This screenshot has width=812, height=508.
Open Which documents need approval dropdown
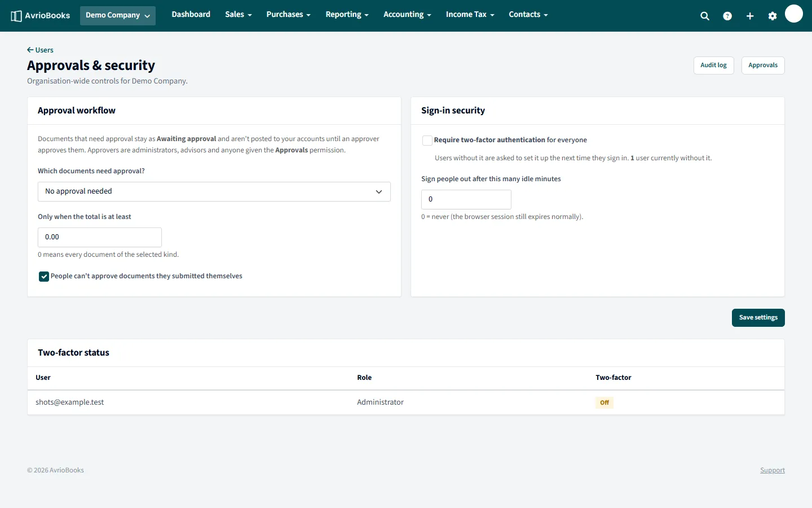214,191
